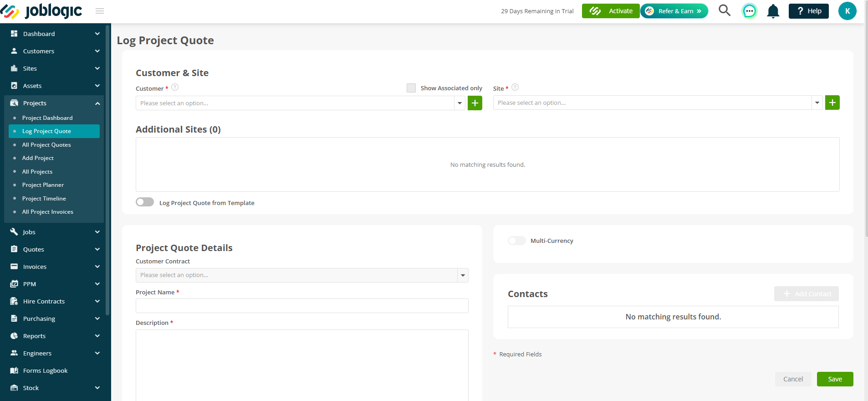Open the Customer dropdown arrow
The image size is (868, 401).
(460, 103)
